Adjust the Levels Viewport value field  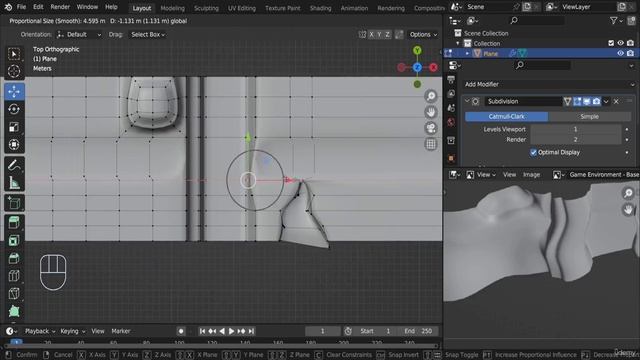point(576,129)
